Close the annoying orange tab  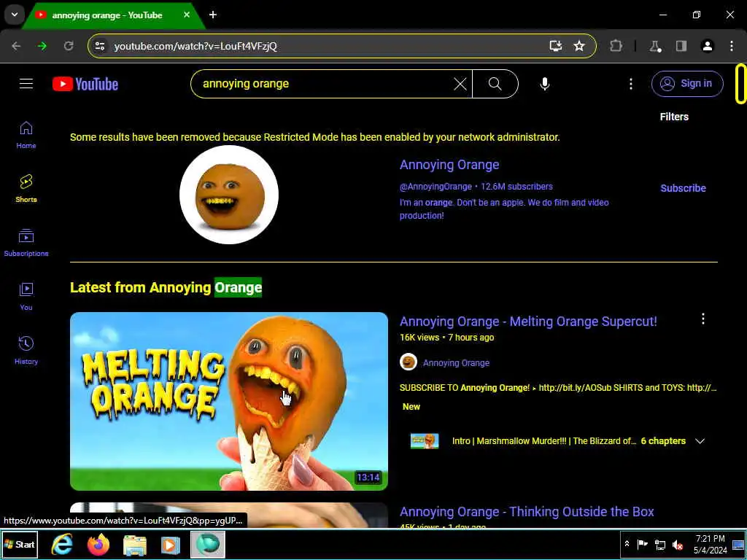(187, 15)
